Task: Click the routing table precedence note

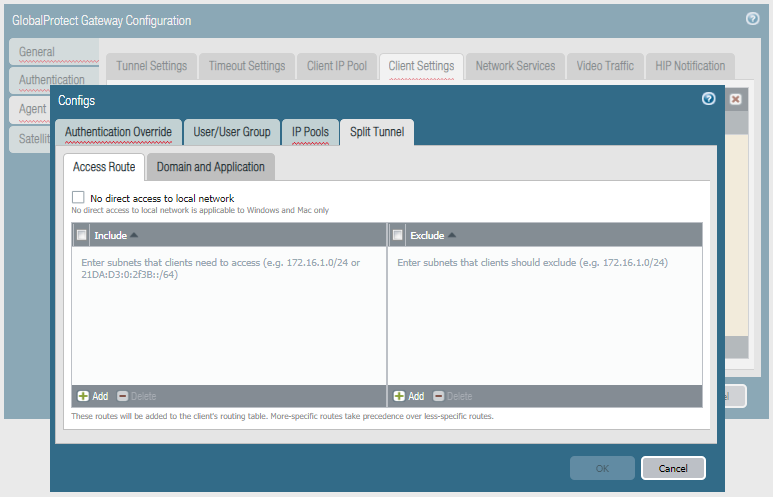Action: point(282,416)
